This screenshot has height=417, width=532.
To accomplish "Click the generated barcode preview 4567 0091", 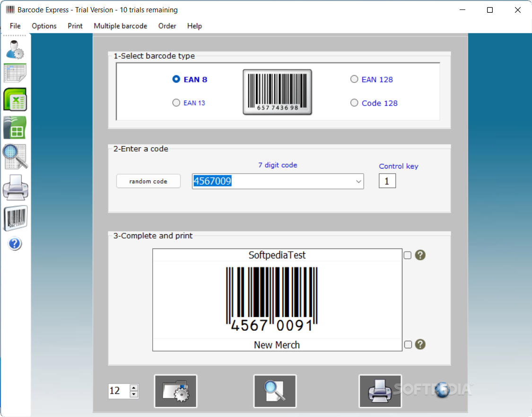I will click(x=272, y=299).
